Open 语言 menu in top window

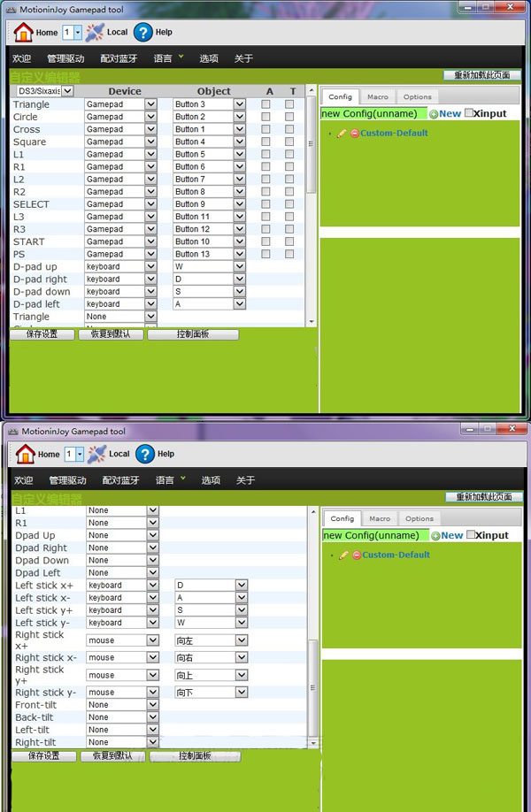163,58
